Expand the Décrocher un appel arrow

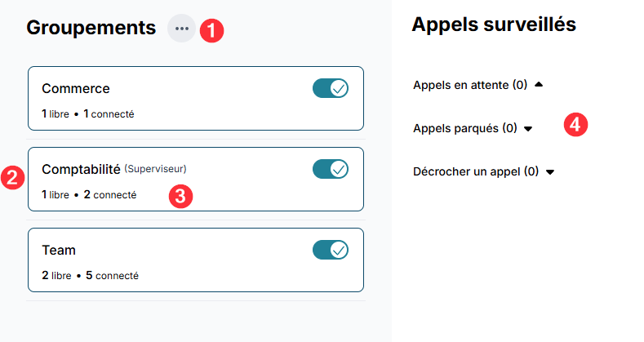click(550, 172)
